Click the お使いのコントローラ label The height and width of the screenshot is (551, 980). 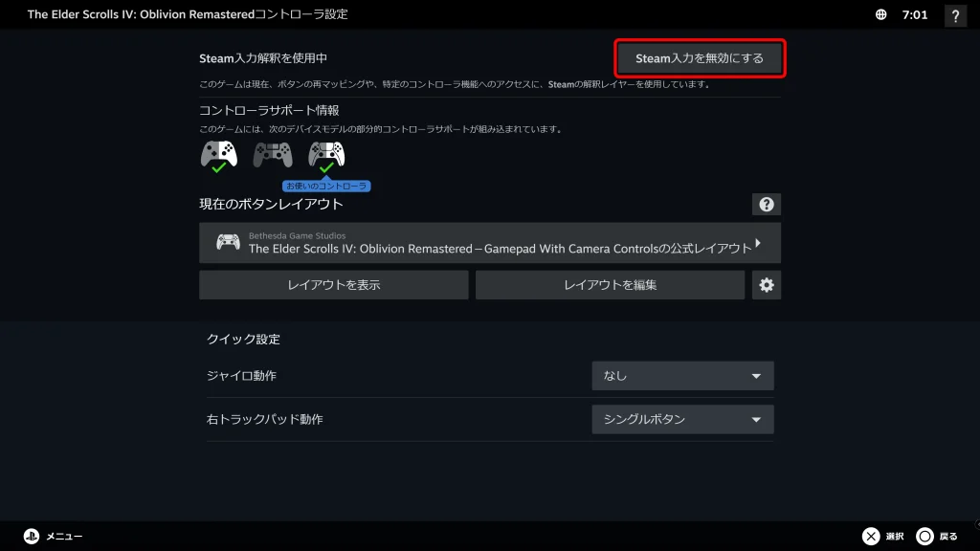tap(326, 187)
